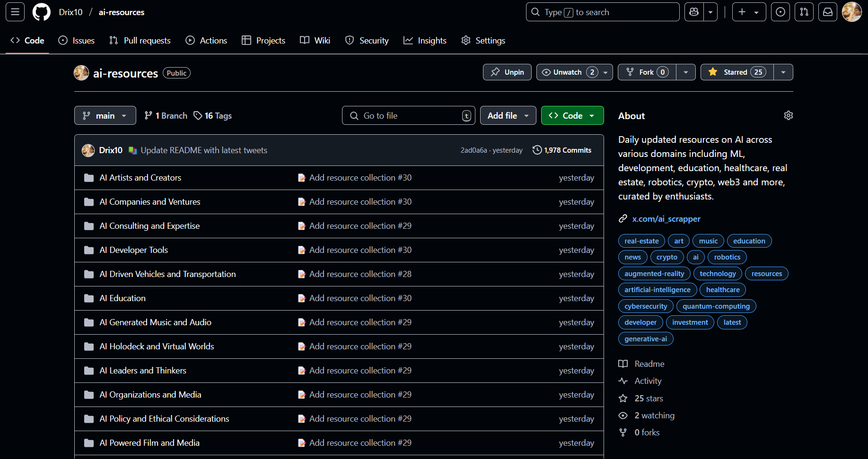Image resolution: width=868 pixels, height=459 pixels.
Task: Open the Insights tab
Action: pyautogui.click(x=425, y=41)
